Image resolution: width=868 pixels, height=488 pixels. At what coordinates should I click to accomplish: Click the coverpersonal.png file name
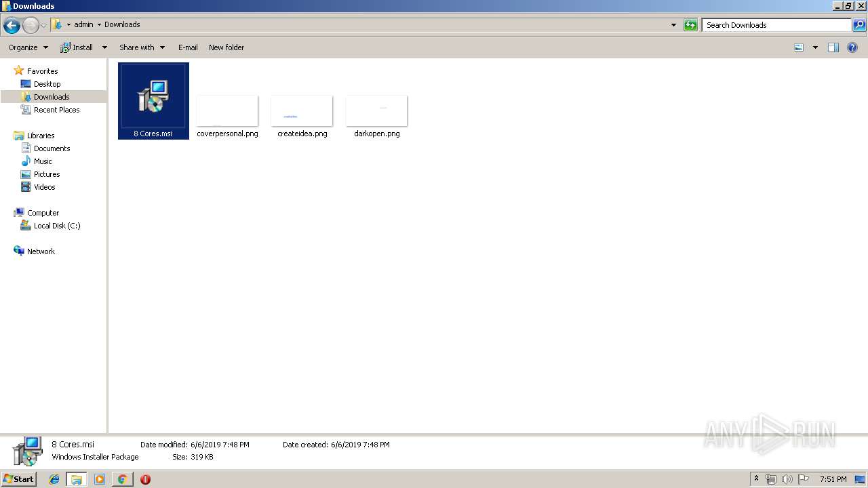[x=227, y=134]
